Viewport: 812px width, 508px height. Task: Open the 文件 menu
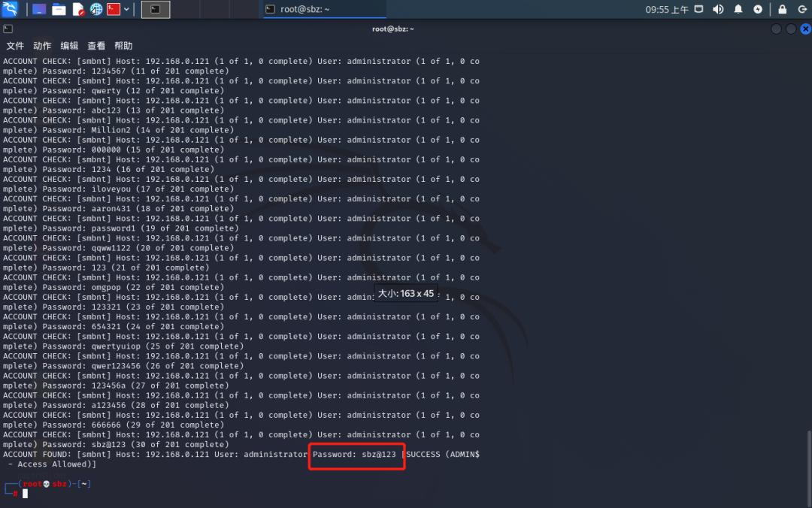15,46
